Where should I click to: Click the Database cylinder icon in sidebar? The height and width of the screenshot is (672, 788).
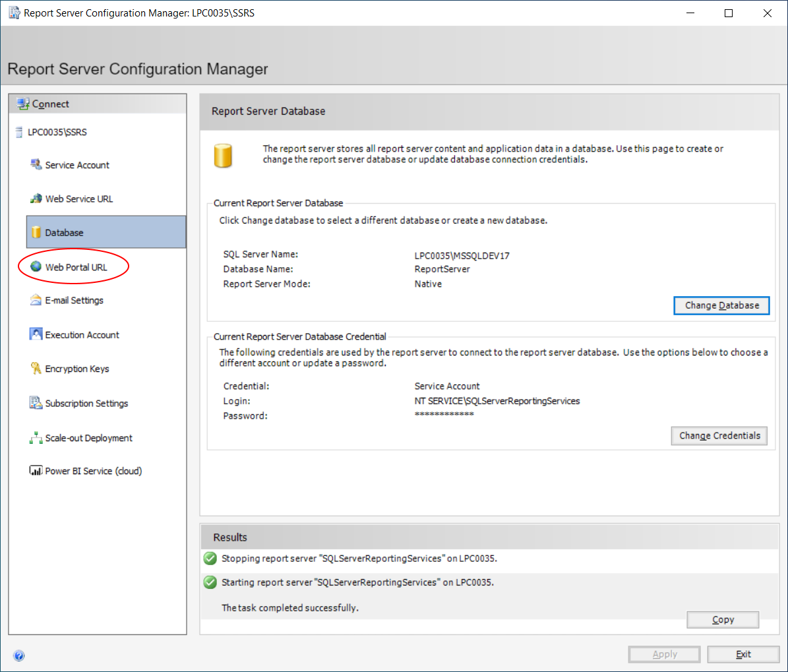click(x=36, y=232)
